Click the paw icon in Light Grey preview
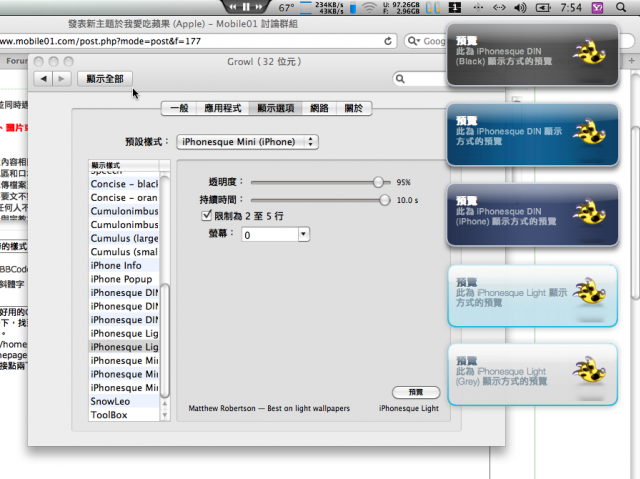The height and width of the screenshot is (479, 640). tap(590, 371)
